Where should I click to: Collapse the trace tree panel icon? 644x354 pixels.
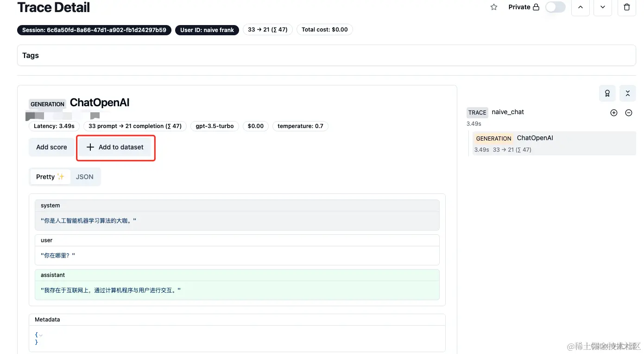click(x=628, y=93)
